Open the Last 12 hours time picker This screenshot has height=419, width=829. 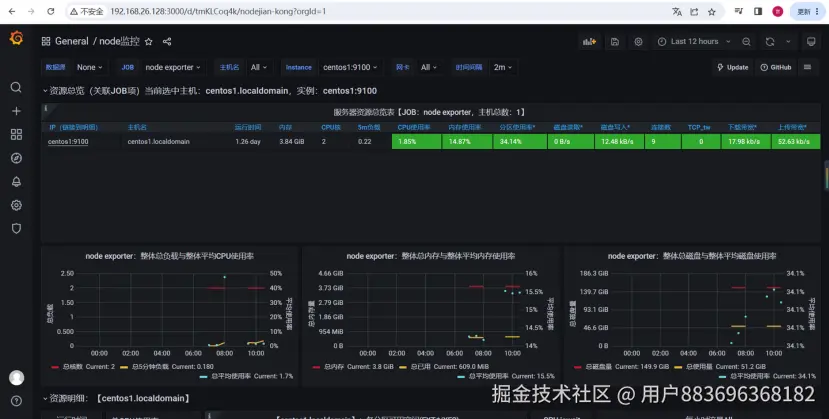pyautogui.click(x=694, y=42)
